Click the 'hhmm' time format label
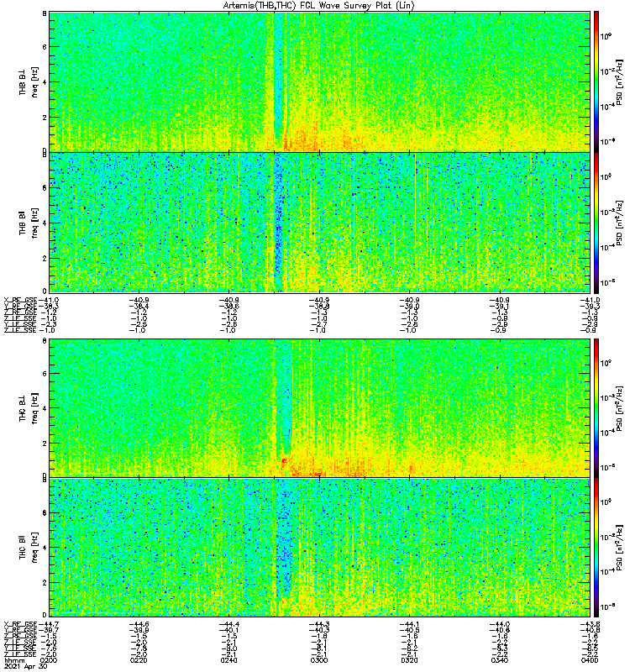The width and height of the screenshot is (630, 672). coord(13,660)
